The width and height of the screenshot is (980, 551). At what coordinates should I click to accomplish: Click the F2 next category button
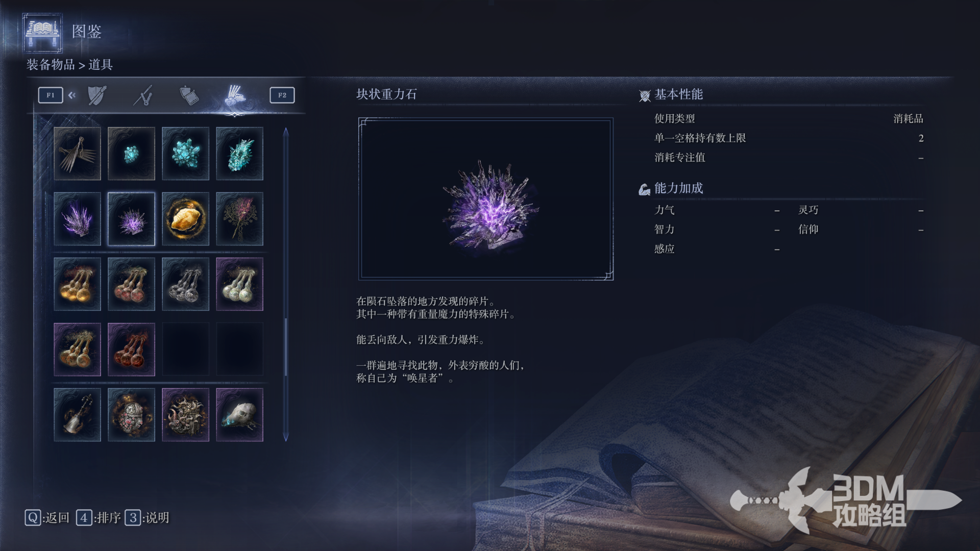tap(282, 95)
